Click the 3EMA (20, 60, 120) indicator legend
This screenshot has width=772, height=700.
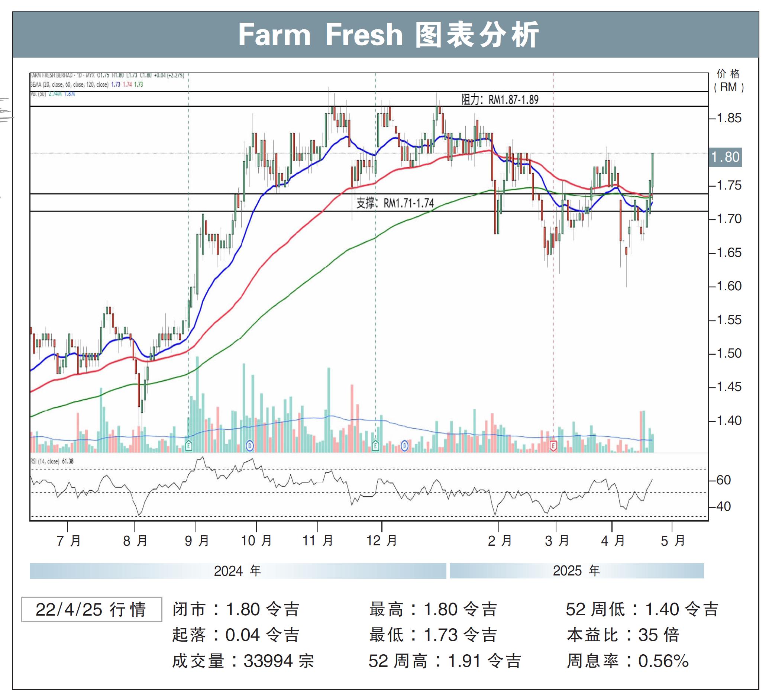[x=87, y=84]
